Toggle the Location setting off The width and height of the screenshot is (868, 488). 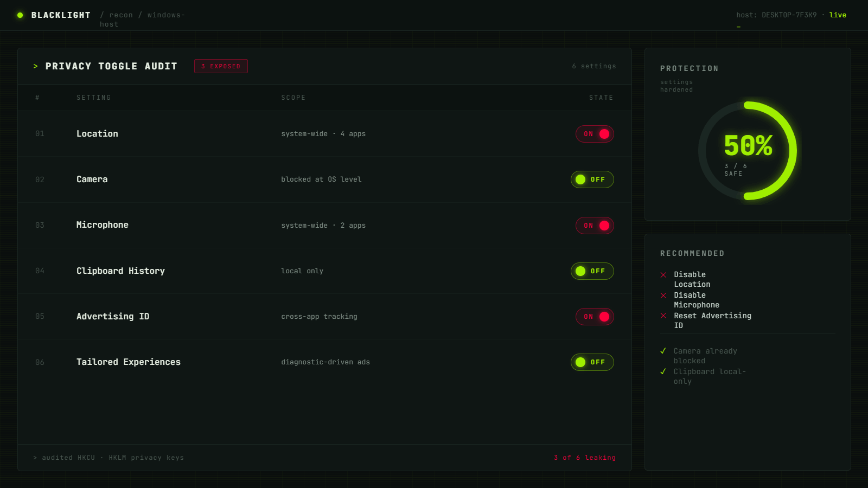tap(595, 134)
